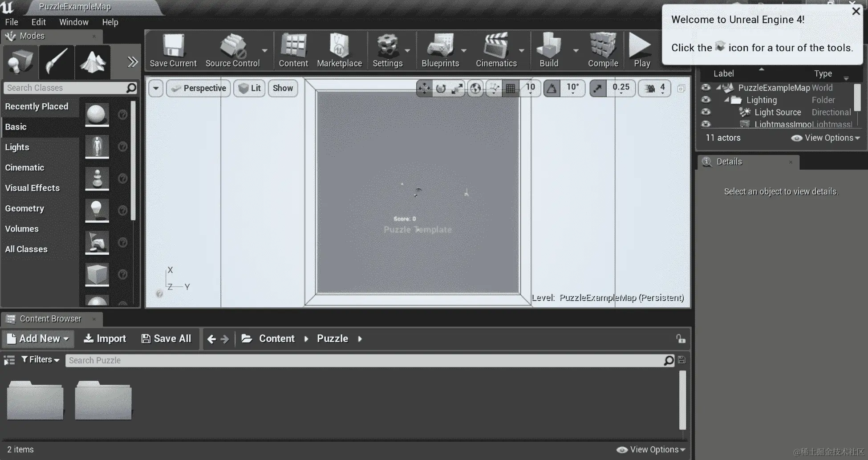Image resolution: width=868 pixels, height=460 pixels.
Task: Toggle grid snapping in the viewport
Action: [511, 88]
